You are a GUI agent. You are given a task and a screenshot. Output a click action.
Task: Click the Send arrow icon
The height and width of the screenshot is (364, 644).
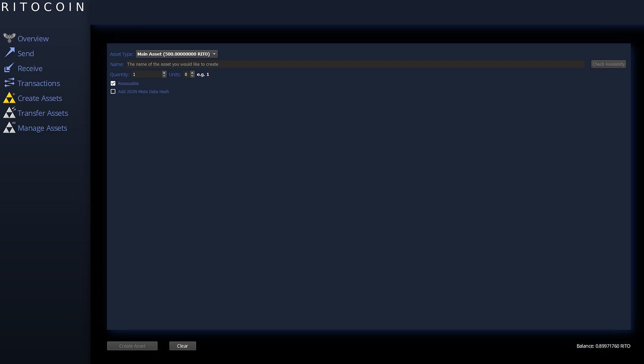9,53
